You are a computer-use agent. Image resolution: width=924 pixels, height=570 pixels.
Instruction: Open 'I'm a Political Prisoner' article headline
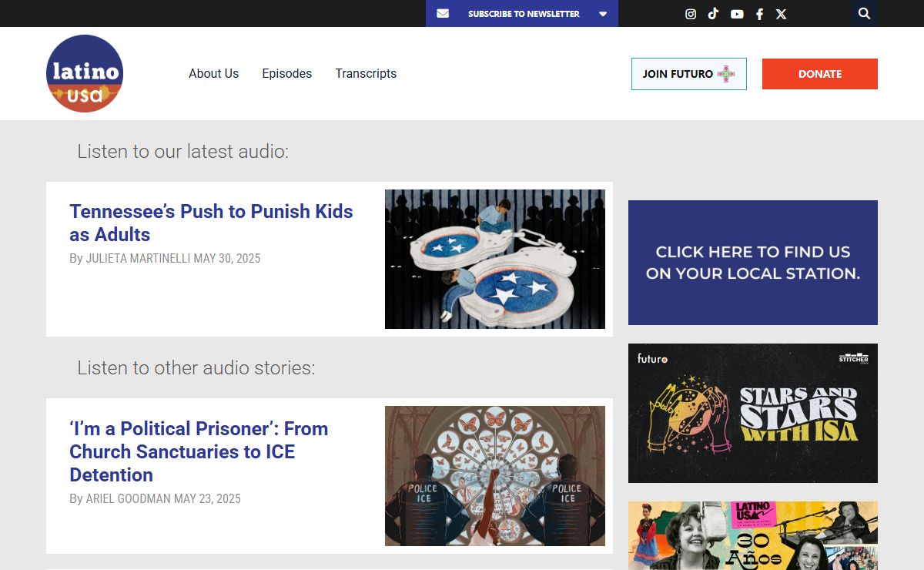coord(199,451)
